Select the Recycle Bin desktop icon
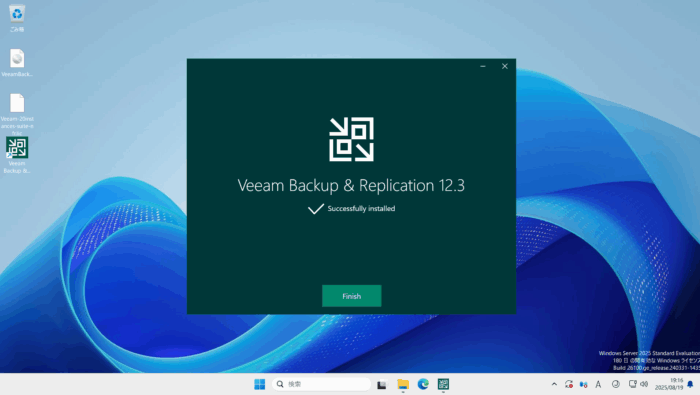 coord(17,18)
